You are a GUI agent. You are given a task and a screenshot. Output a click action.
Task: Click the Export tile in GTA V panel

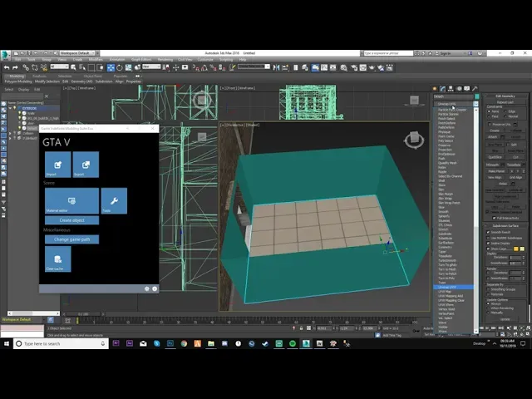(86, 165)
